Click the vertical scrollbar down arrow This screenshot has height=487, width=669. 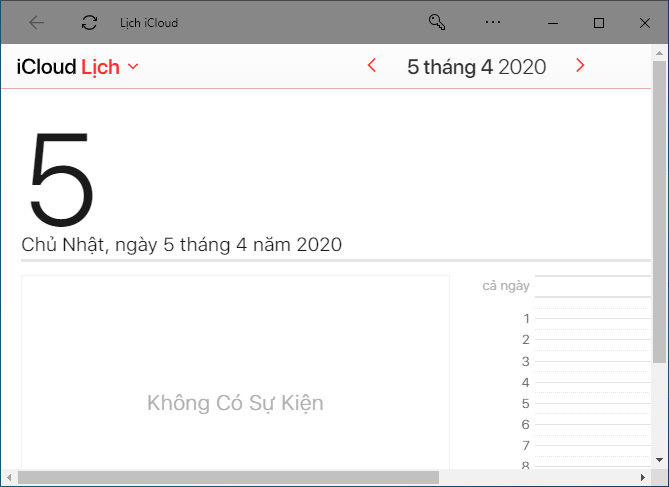pos(660,460)
